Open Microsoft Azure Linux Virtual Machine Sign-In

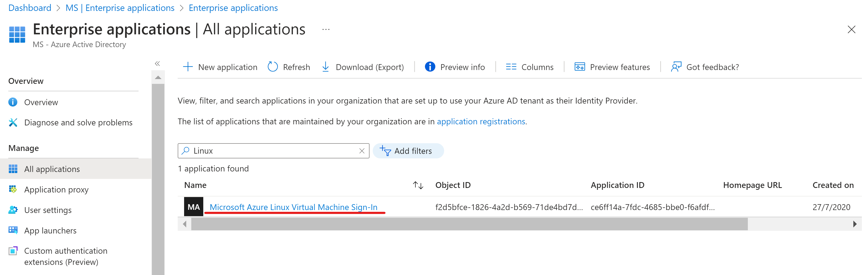pos(294,207)
